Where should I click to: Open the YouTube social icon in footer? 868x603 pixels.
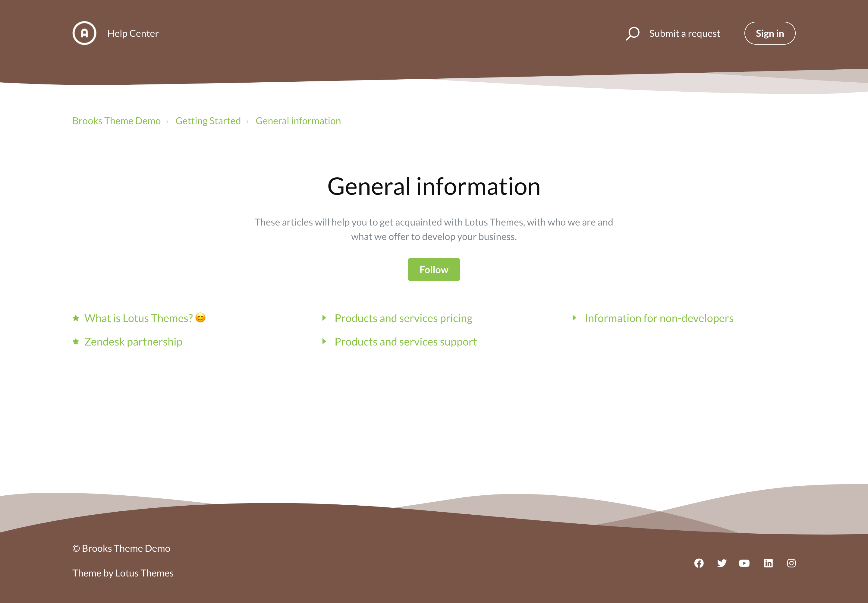(744, 563)
